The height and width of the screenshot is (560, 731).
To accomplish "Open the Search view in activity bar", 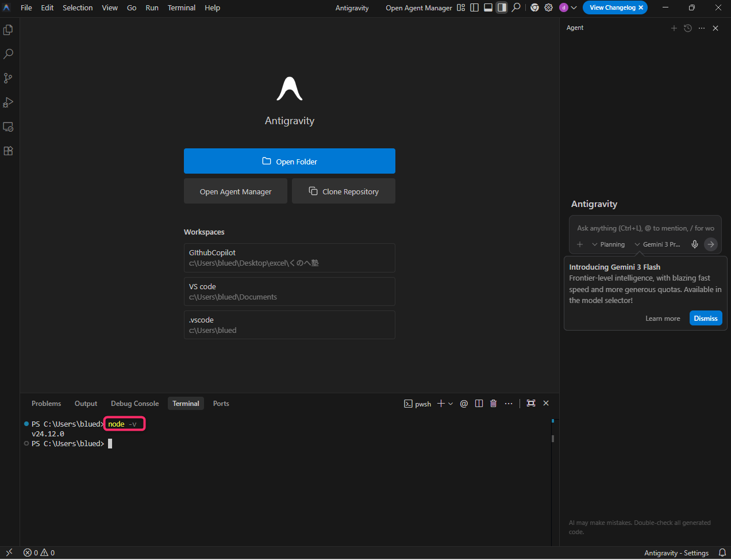I will [x=8, y=54].
